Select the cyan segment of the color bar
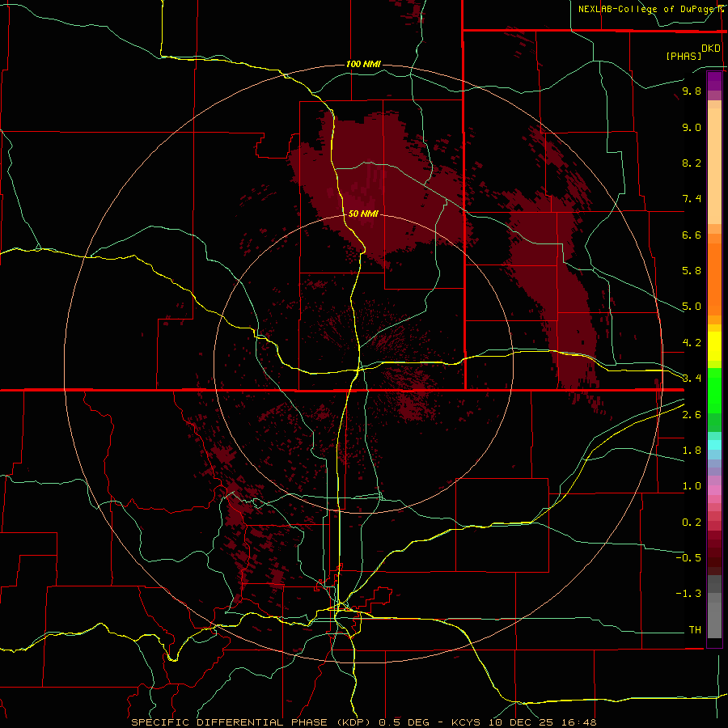The image size is (728, 728). pyautogui.click(x=714, y=445)
